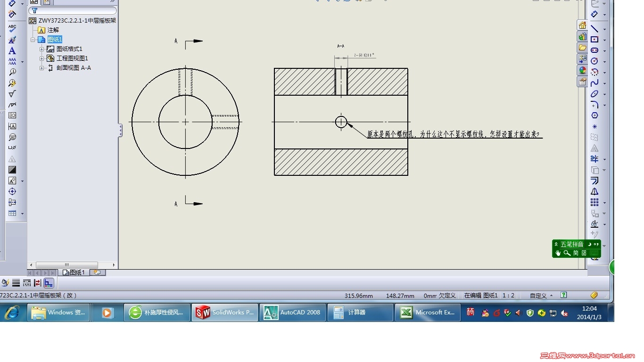Image resolution: width=644 pixels, height=362 pixels.
Task: Toggle the punctuation mode in IME bar
Action: click(596, 244)
